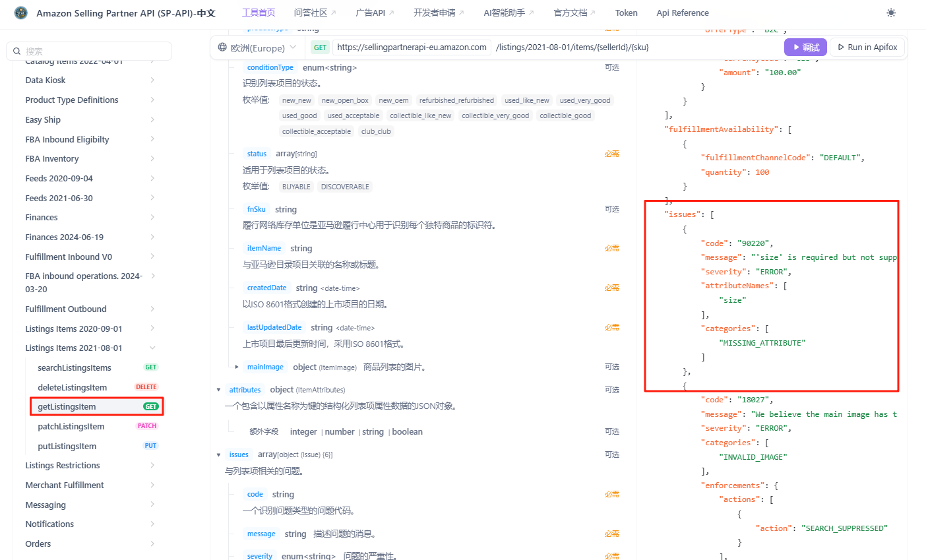Expand the mainImage object triangle

click(237, 367)
